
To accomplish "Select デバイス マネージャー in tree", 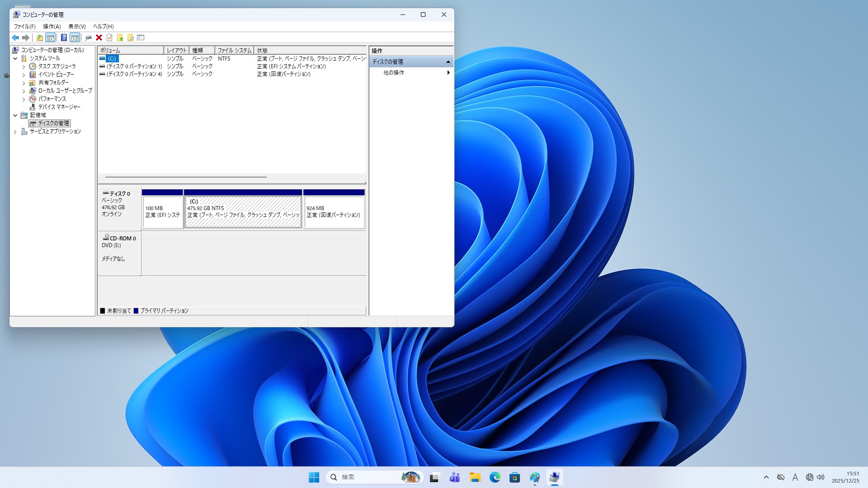I will [x=59, y=107].
